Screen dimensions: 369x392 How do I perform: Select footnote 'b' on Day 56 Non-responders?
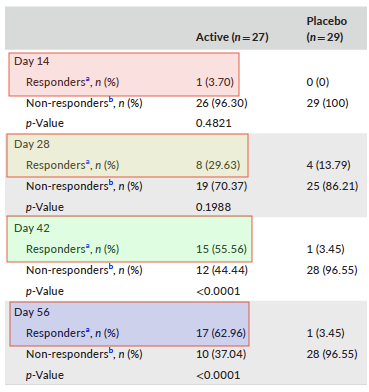(x=111, y=350)
